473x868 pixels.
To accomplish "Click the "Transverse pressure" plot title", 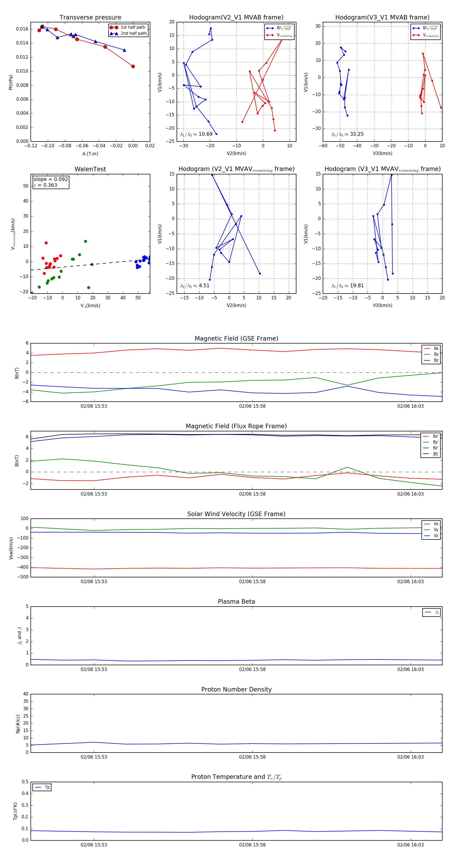I will click(90, 18).
